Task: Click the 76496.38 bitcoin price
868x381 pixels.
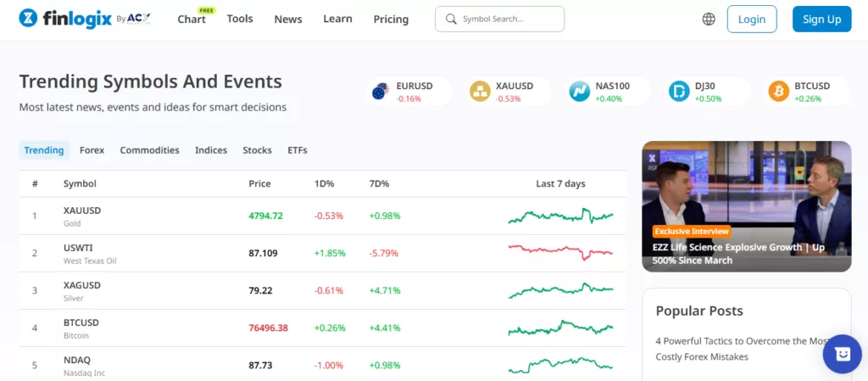Action: click(269, 328)
